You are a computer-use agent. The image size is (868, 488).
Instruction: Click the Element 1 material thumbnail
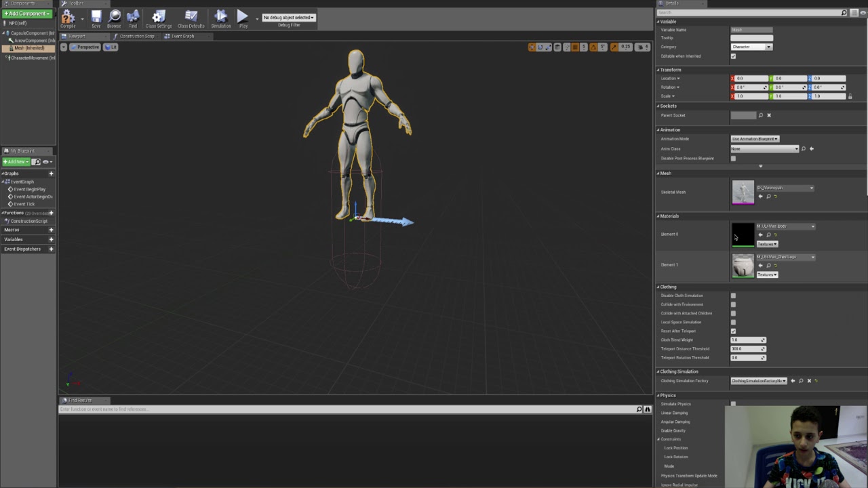pyautogui.click(x=743, y=265)
